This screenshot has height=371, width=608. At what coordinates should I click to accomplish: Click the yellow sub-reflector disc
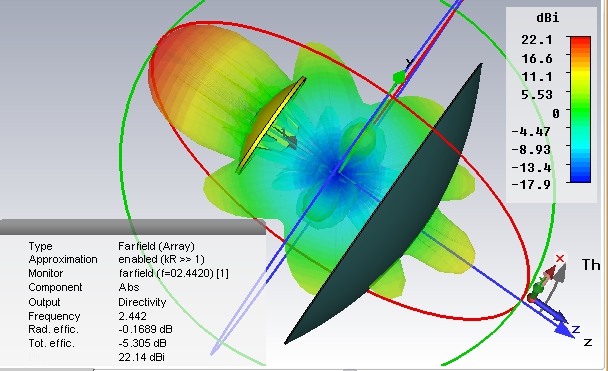[x=271, y=125]
